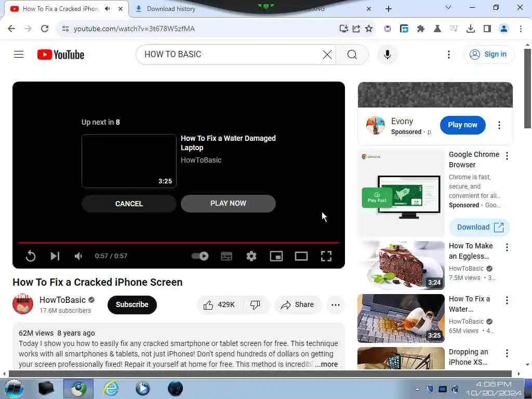
Task: Replay the video
Action: [31, 256]
